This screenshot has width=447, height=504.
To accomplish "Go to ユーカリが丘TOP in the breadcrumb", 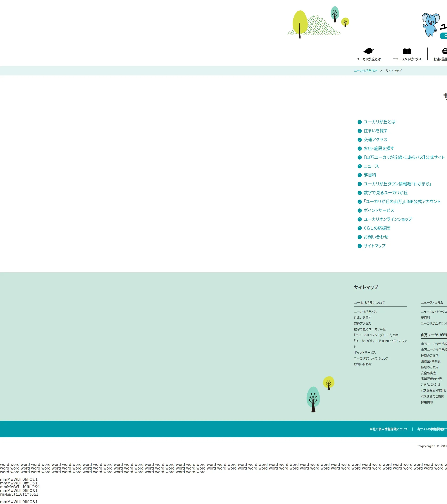I will tap(366, 71).
